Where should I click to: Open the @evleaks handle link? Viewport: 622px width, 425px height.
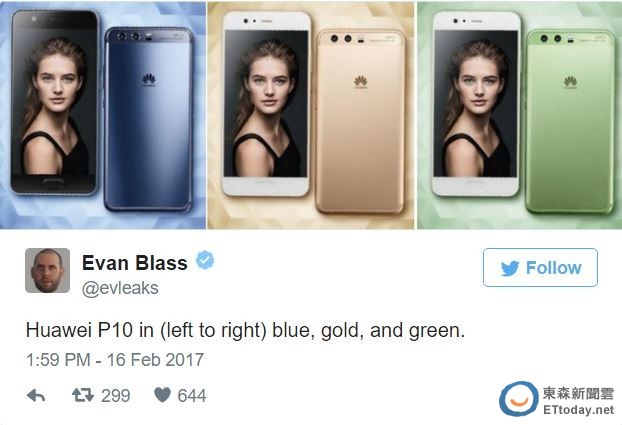tap(120, 288)
